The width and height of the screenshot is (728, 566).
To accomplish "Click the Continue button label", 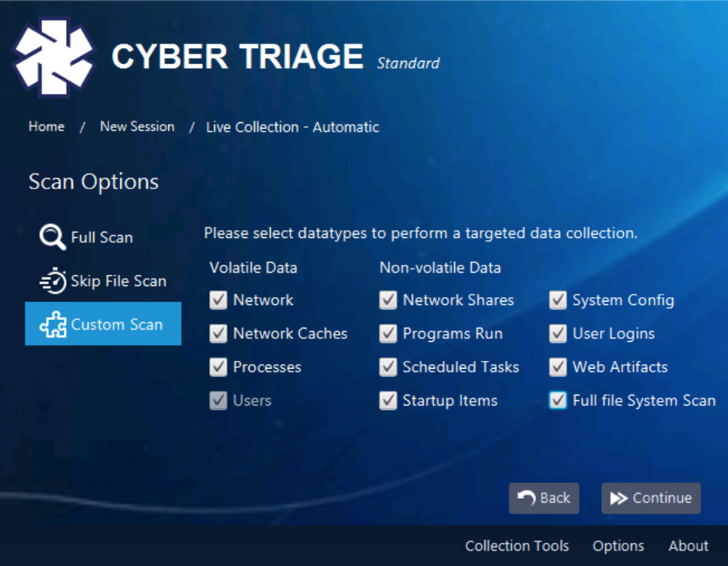I will [x=662, y=498].
